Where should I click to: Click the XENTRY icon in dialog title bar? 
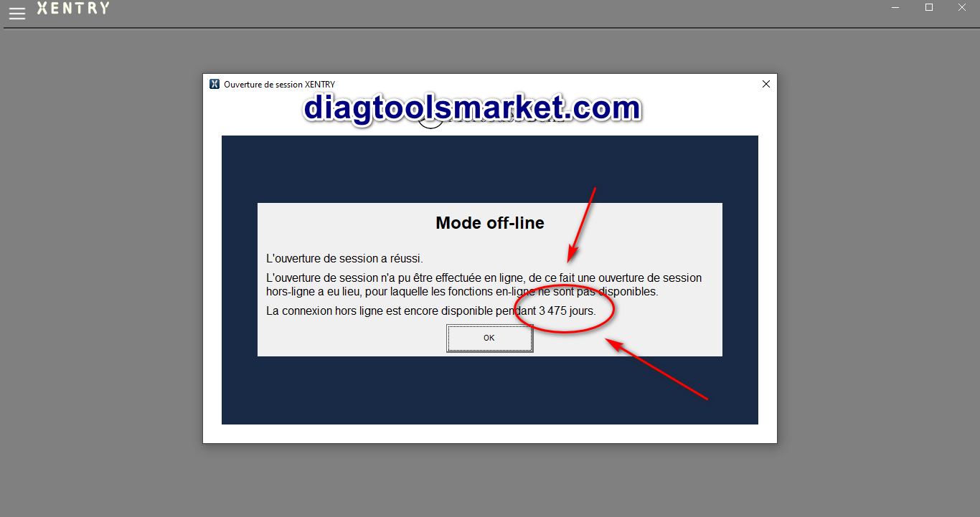click(x=214, y=84)
